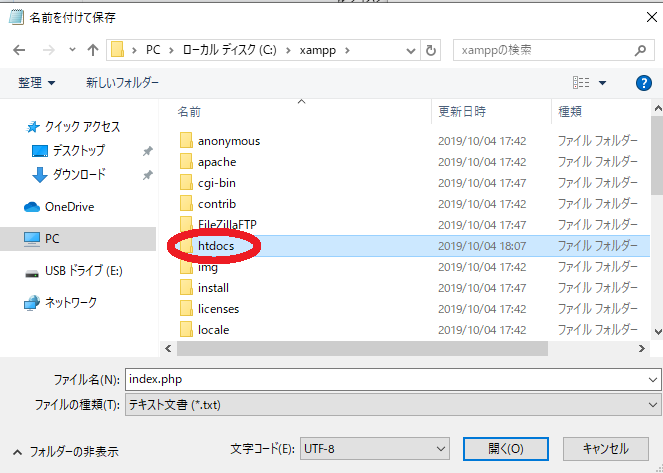Open ファイルの種類 dropdown showing テキスト文書
663x473 pixels.
[x=393, y=405]
